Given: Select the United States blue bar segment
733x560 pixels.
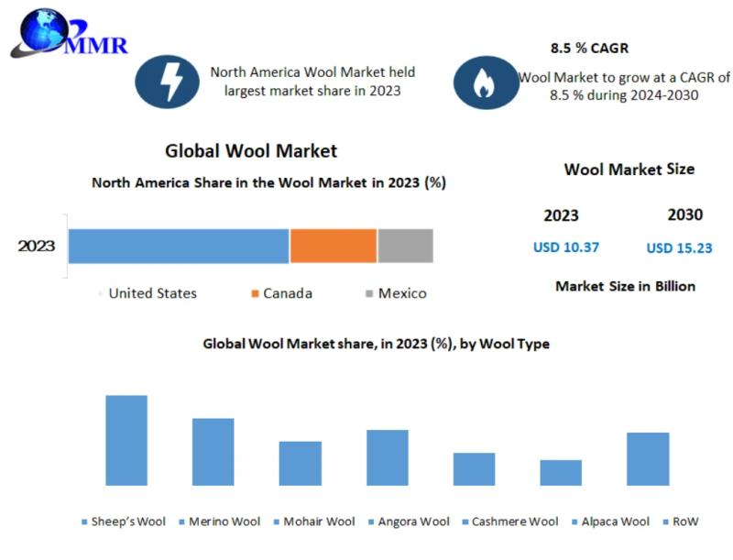Looking at the screenshot, I should coord(179,246).
